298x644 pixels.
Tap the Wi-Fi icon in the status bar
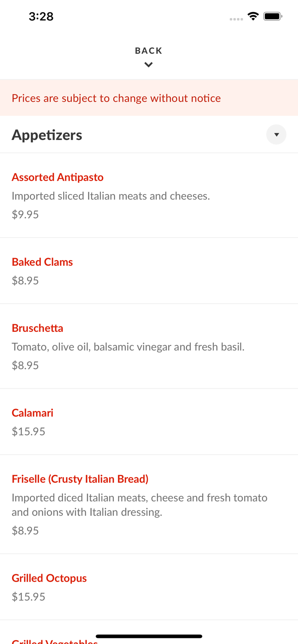point(253,16)
